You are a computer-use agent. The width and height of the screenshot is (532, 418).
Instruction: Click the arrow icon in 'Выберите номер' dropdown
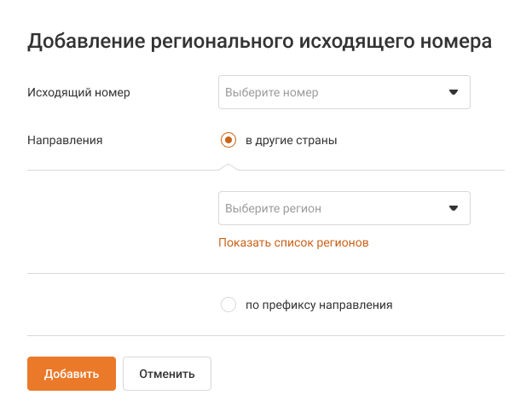pos(454,92)
